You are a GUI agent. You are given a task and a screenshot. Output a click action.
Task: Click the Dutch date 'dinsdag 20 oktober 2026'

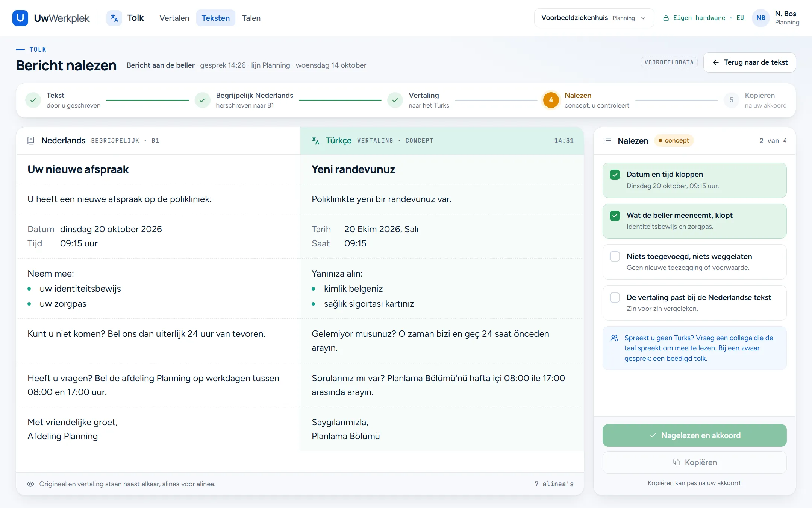(x=111, y=229)
